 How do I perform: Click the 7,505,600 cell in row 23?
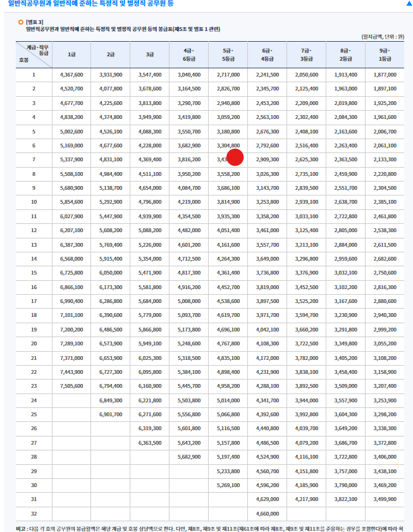click(71, 386)
